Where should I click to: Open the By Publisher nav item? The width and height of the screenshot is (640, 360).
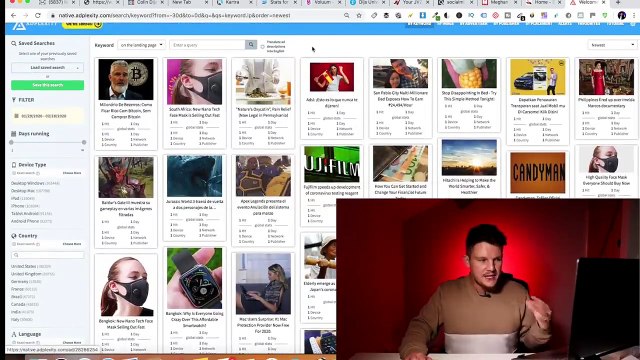506,24
